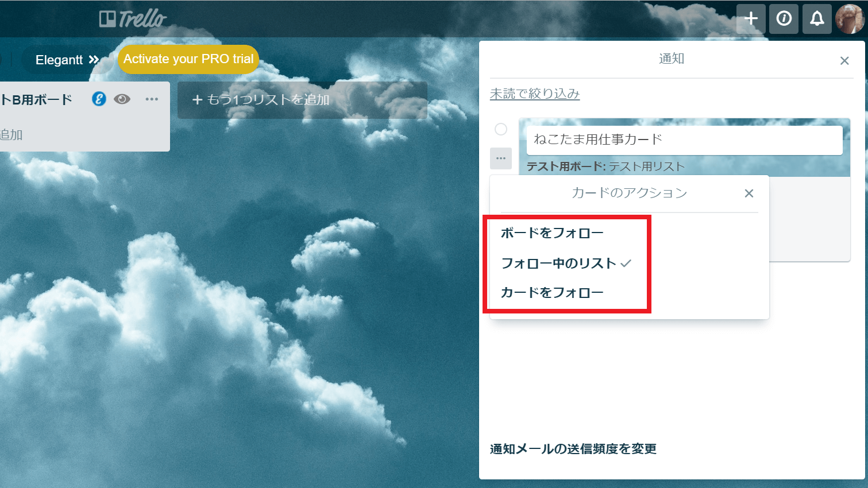Click Activate your PRO trial button
868x488 pixels.
(188, 59)
